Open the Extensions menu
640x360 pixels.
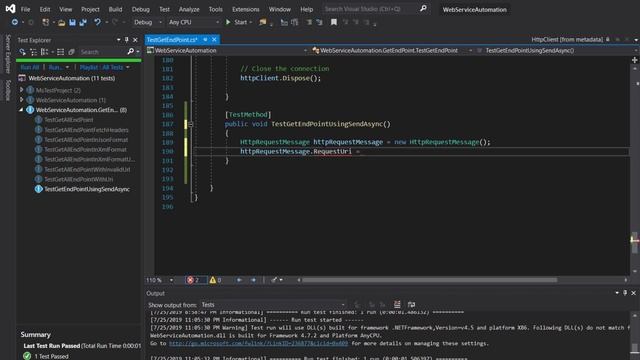(246, 9)
